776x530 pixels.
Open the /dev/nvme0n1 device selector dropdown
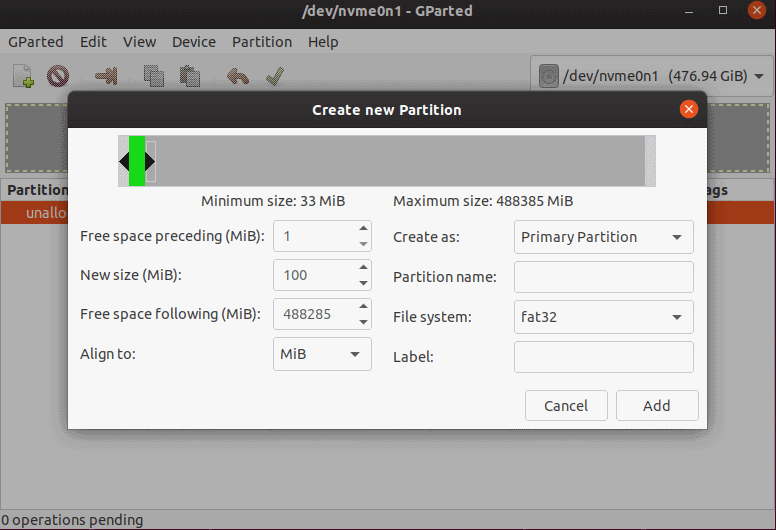651,76
